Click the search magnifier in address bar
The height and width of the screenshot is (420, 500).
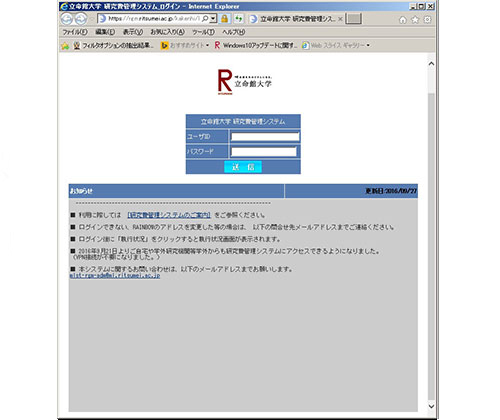tap(205, 19)
